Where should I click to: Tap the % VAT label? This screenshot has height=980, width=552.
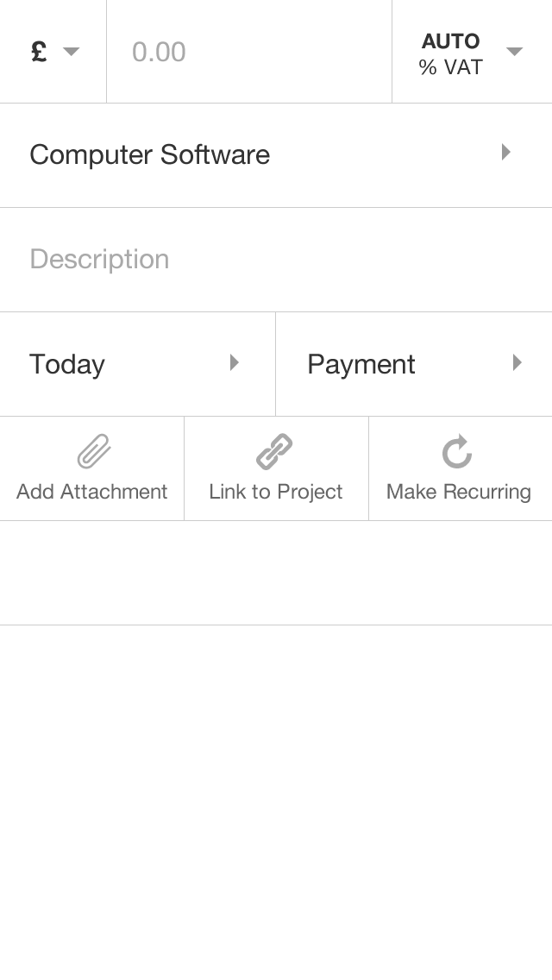450,67
